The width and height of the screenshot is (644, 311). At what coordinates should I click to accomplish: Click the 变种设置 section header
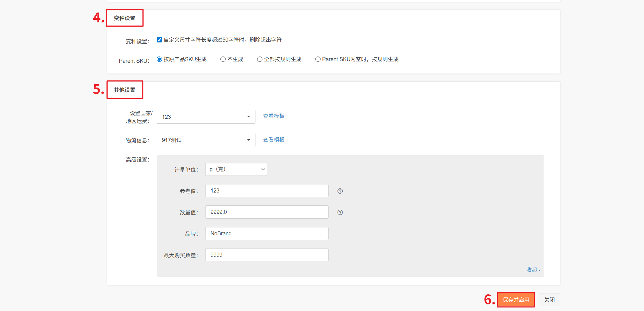[x=125, y=18]
